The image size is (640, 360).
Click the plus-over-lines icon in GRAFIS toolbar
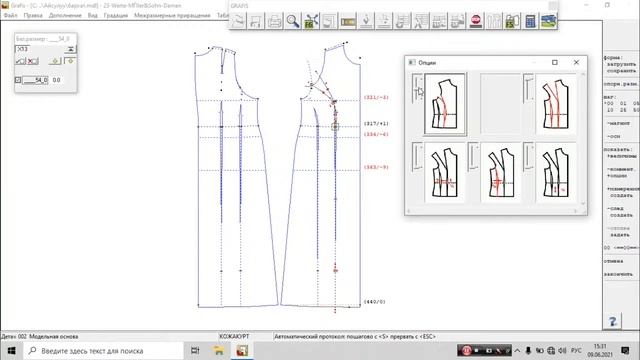pyautogui.click(x=384, y=21)
